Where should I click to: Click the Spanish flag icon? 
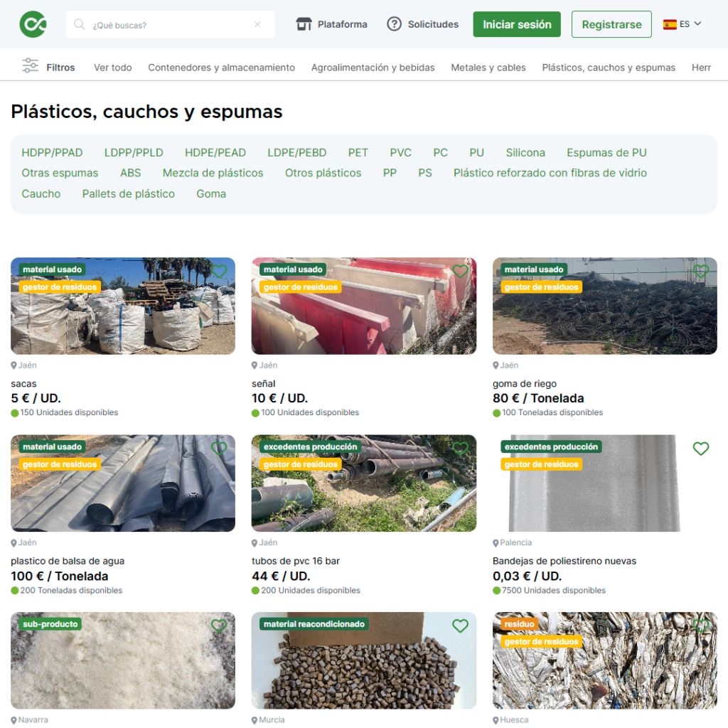[x=670, y=24]
